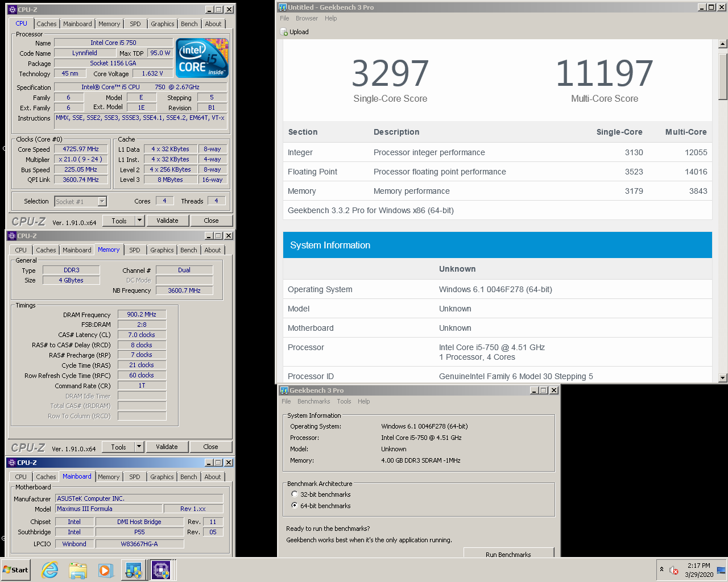Show hidden tray icons arrow
This screenshot has height=582, width=728.
click(661, 569)
